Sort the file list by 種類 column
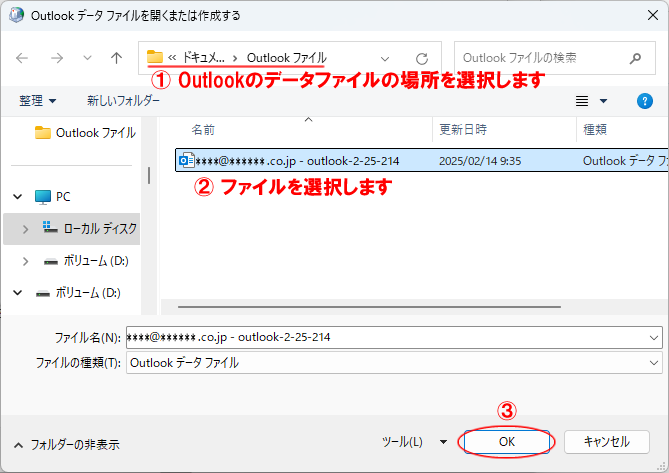This screenshot has width=669, height=473. pos(595,130)
